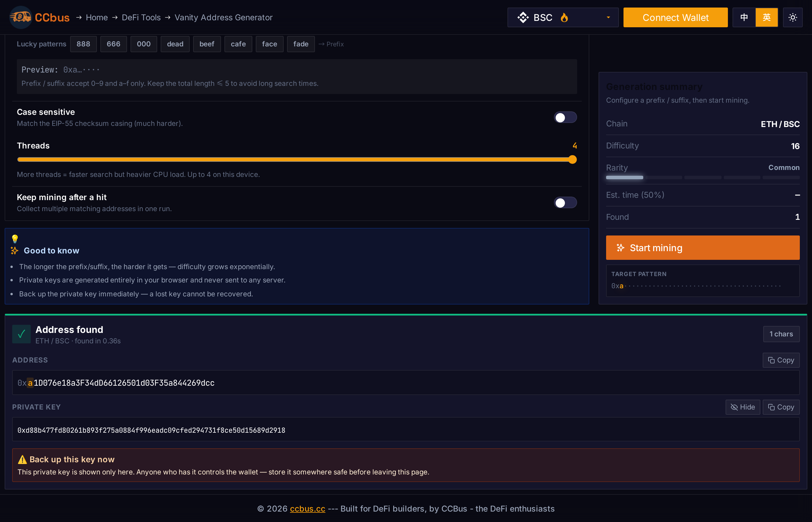The width and height of the screenshot is (812, 522).
Task: Click the Threads slider handle
Action: tap(572, 160)
